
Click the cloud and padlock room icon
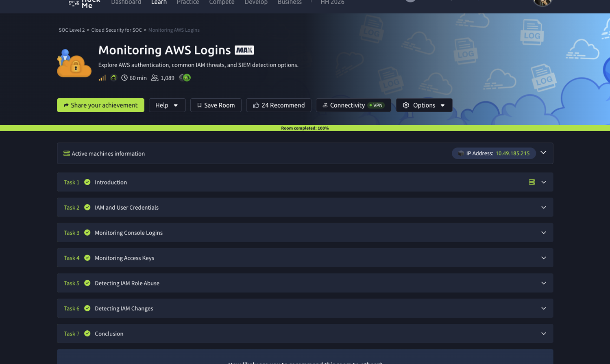click(74, 63)
